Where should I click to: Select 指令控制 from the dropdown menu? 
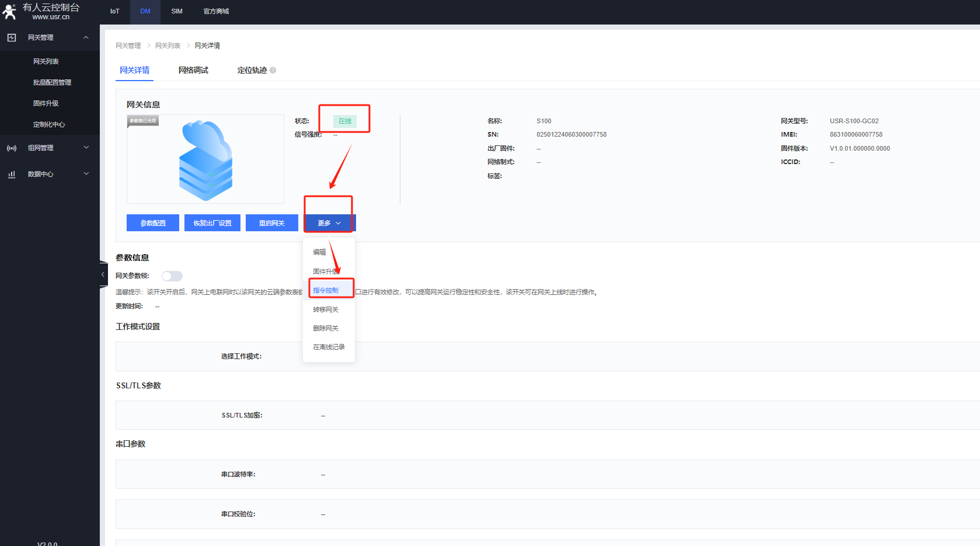click(x=326, y=290)
